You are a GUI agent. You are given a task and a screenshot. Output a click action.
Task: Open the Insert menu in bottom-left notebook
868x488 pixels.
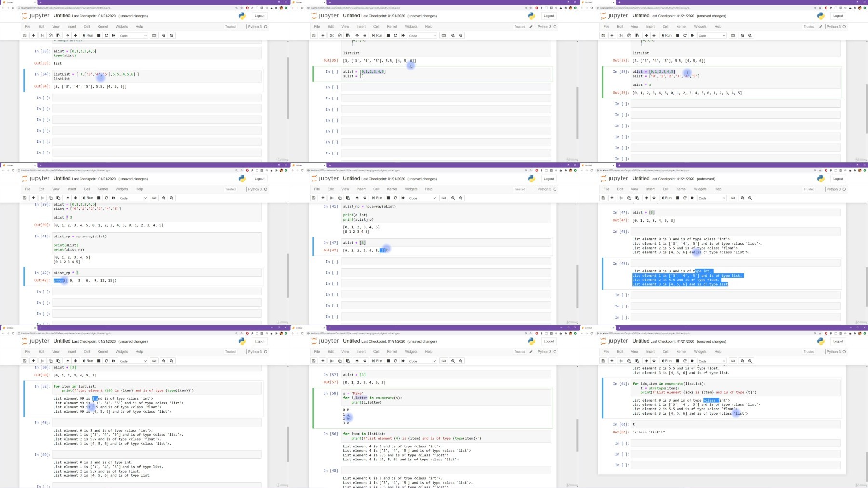pyautogui.click(x=72, y=352)
